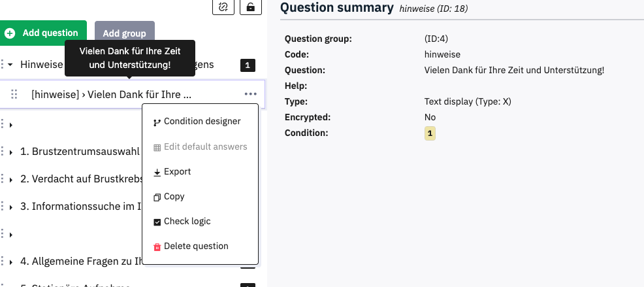Click the green Add question button
This screenshot has width=644, height=287.
point(43,33)
